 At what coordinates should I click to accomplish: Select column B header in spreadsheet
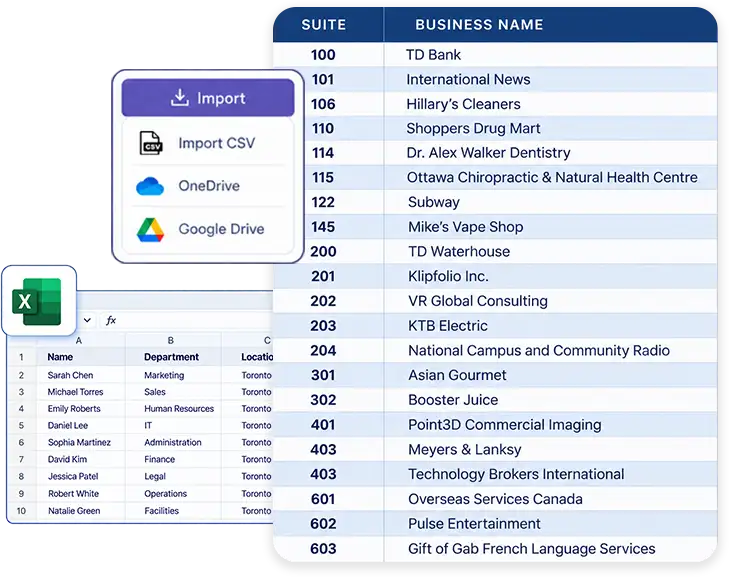171,340
